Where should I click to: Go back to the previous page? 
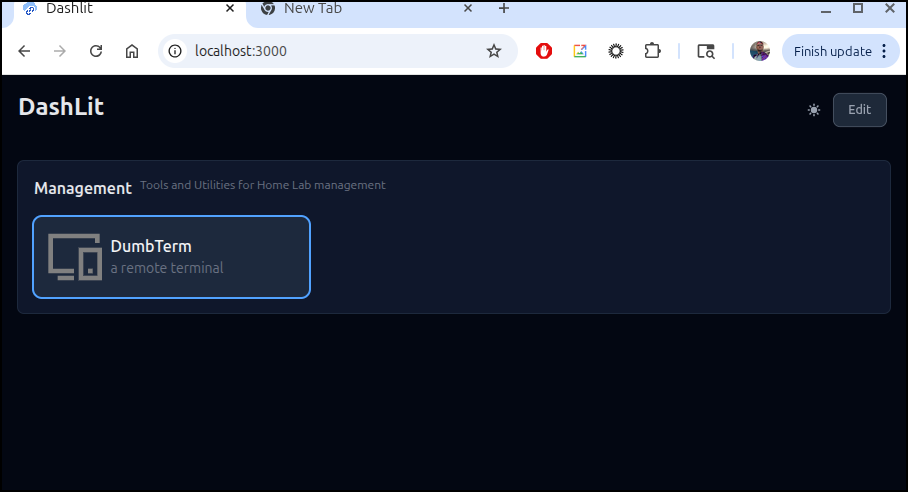[x=24, y=51]
